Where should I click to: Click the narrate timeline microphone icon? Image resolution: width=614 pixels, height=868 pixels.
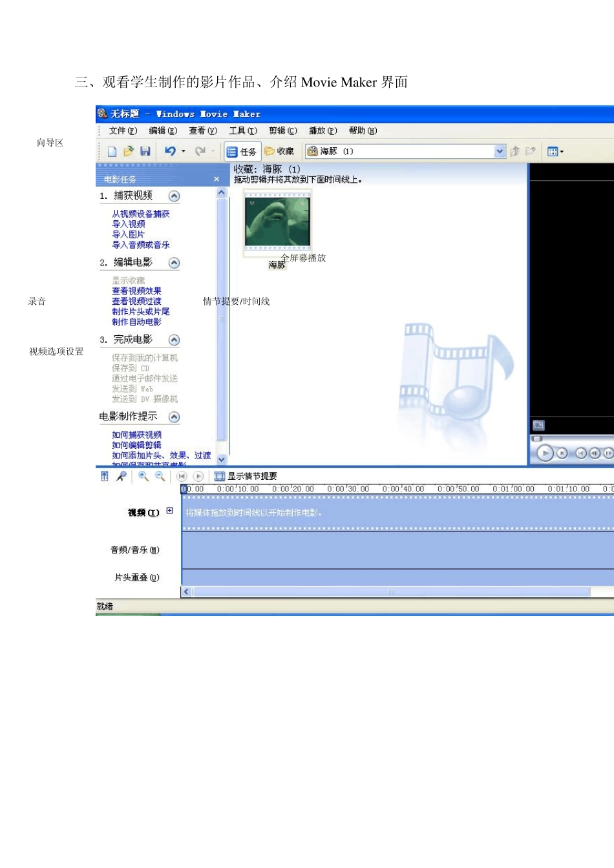(x=122, y=477)
